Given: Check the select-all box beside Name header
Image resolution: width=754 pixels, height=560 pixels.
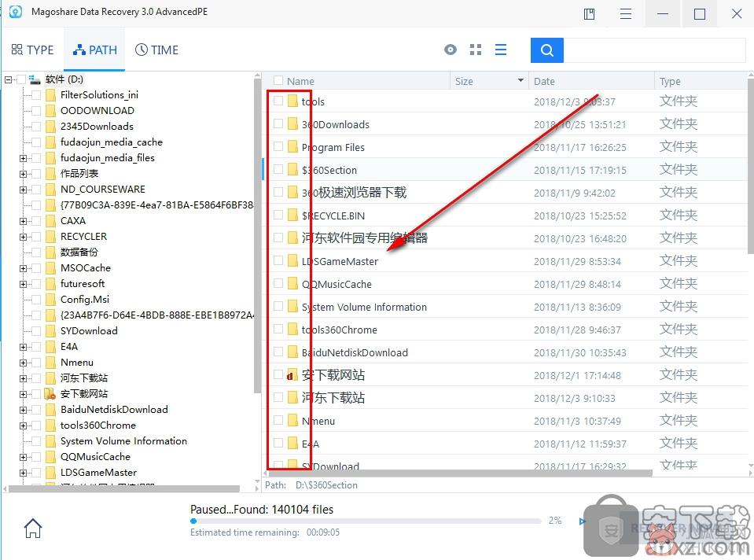Looking at the screenshot, I should 278,80.
